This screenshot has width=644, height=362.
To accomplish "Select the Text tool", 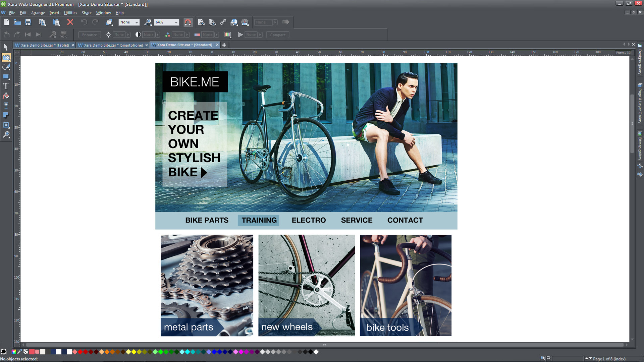I will pos(6,86).
